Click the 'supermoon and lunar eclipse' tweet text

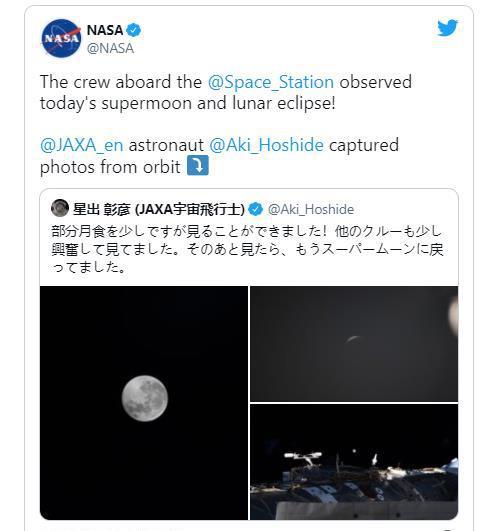pyautogui.click(x=188, y=103)
